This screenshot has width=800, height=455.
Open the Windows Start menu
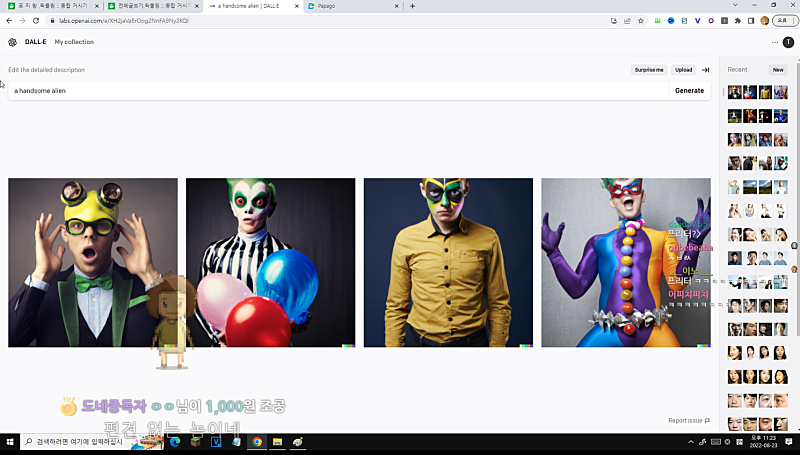click(x=10, y=442)
